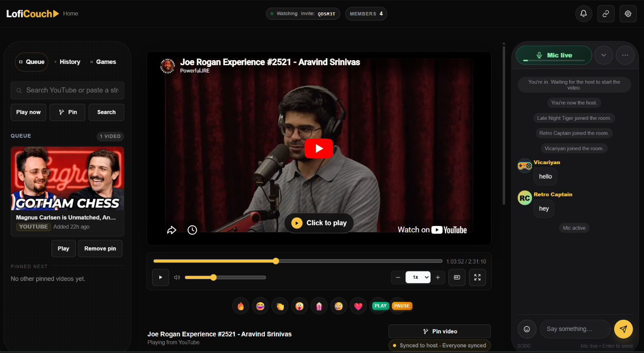This screenshot has height=353, width=644.
Task: Click the video title in the player
Action: pos(270,62)
